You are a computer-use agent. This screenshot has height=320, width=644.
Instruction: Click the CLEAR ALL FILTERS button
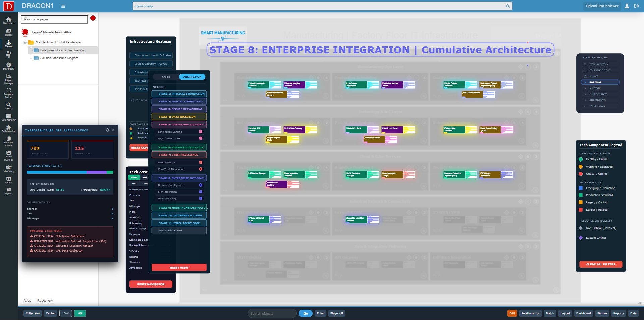(600, 264)
